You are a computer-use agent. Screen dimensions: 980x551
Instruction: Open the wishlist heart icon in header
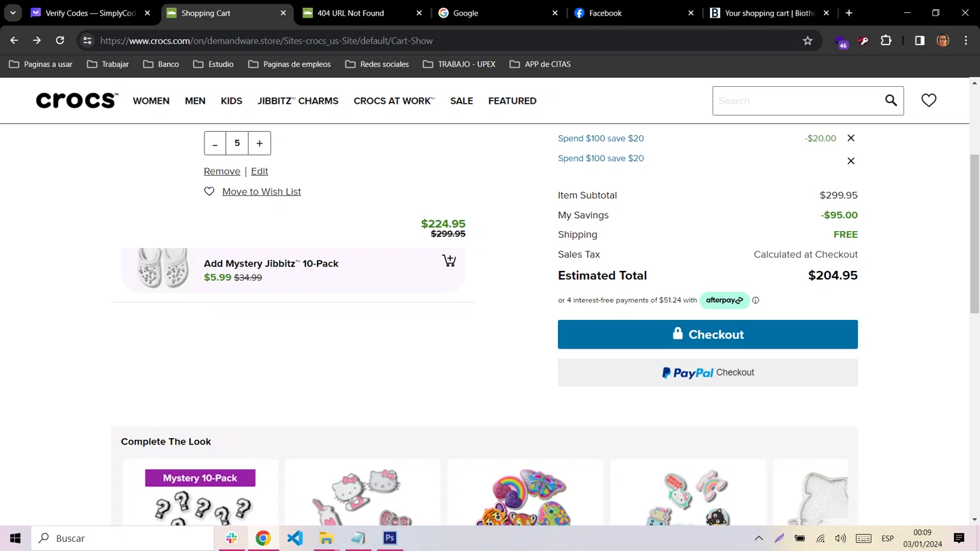point(928,101)
